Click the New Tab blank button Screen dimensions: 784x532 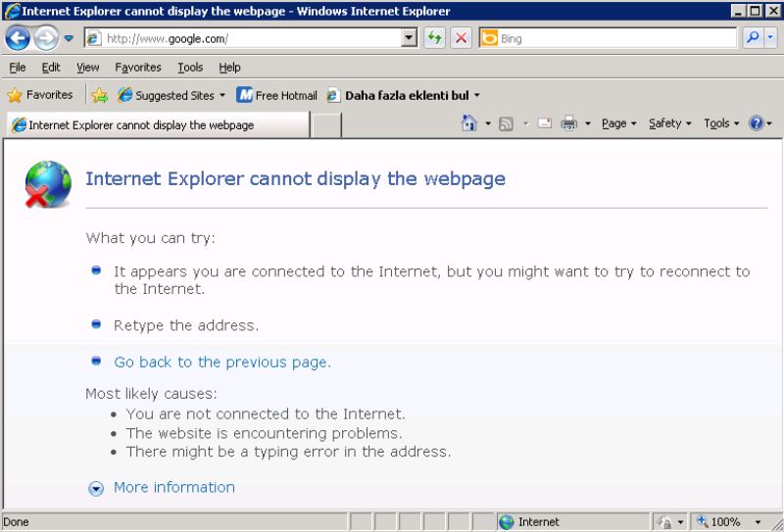(326, 125)
